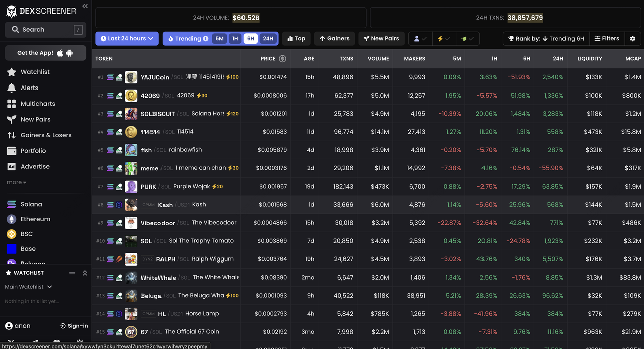
Task: Click the Sign-in link
Action: tap(74, 326)
